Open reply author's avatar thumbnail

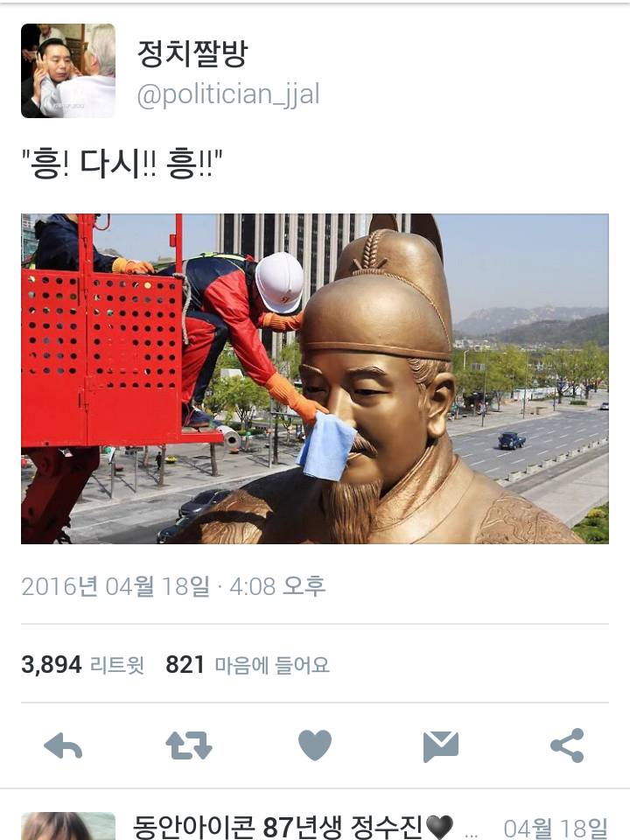[68, 826]
